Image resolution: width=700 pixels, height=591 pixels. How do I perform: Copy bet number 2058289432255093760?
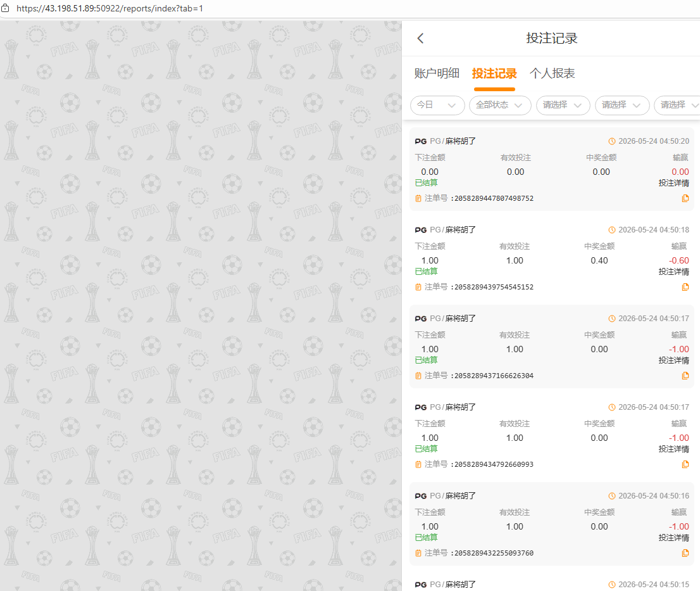tap(685, 553)
